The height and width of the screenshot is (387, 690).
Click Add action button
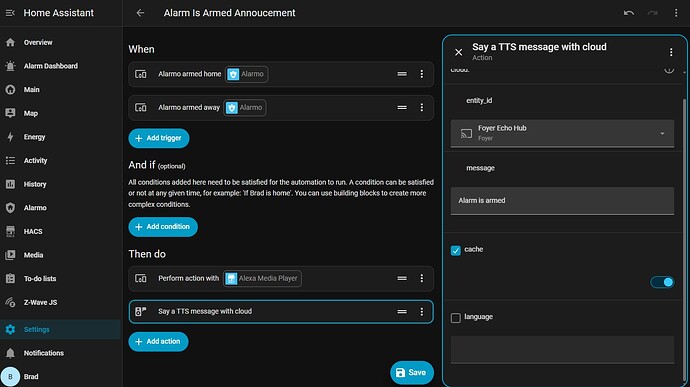pos(158,342)
